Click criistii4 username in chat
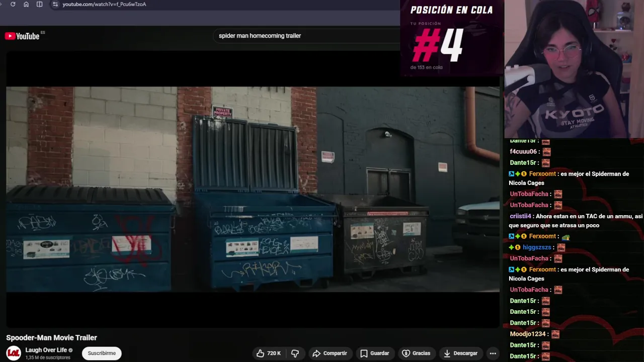644x362 pixels. pos(520,216)
